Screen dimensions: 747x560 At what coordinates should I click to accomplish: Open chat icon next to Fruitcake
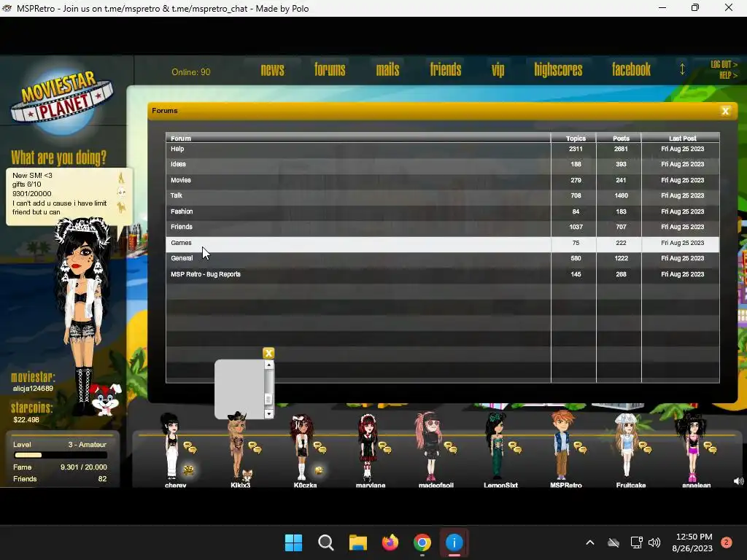(x=645, y=448)
